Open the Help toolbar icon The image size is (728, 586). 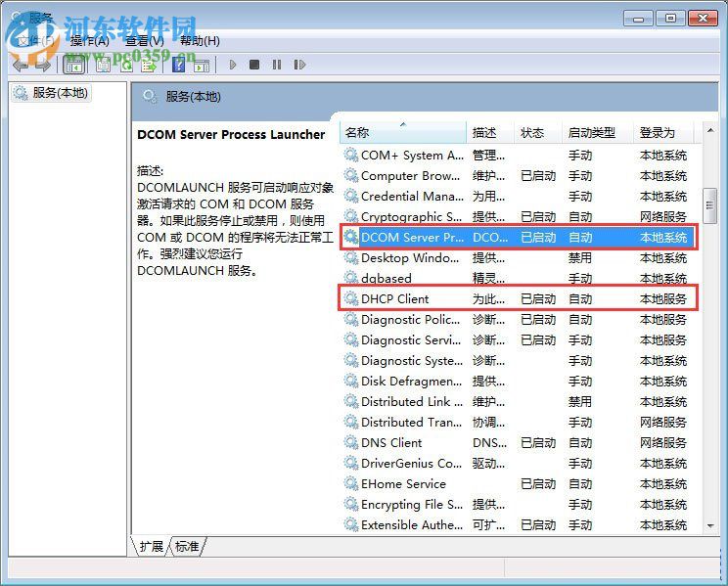click(x=178, y=65)
